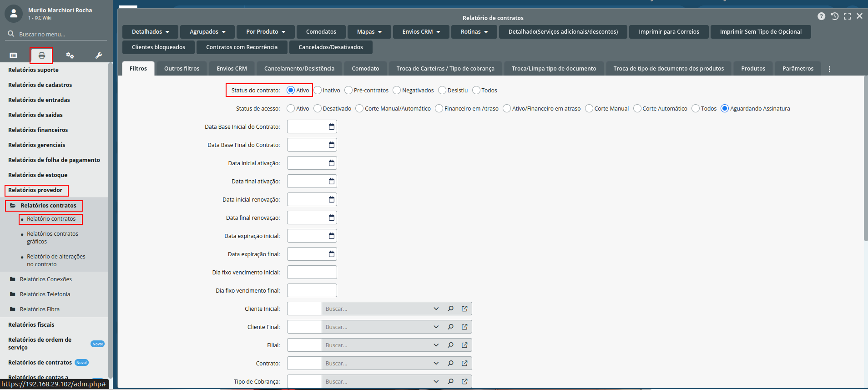
Task: Open Relatórios Conexões folder
Action: pos(45,279)
